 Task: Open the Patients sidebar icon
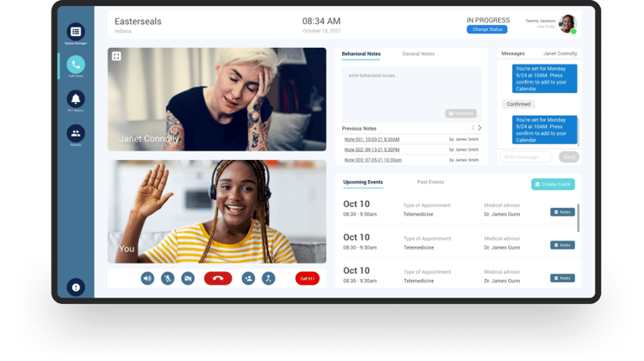click(x=75, y=133)
